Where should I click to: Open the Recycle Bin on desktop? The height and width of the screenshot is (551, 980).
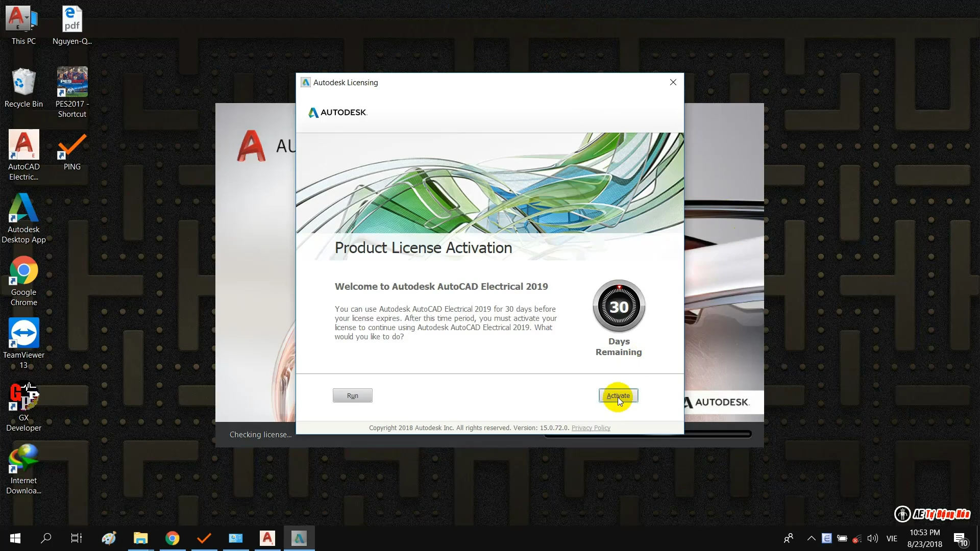[x=23, y=88]
